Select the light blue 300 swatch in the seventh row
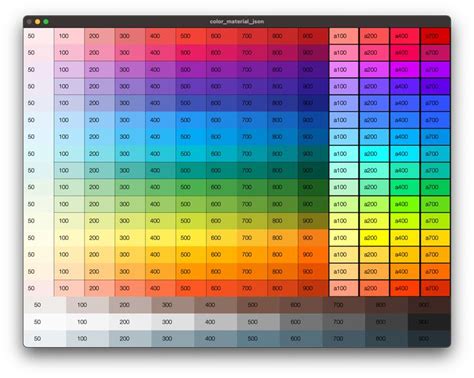Screen dimensions: 474x378 pos(130,137)
